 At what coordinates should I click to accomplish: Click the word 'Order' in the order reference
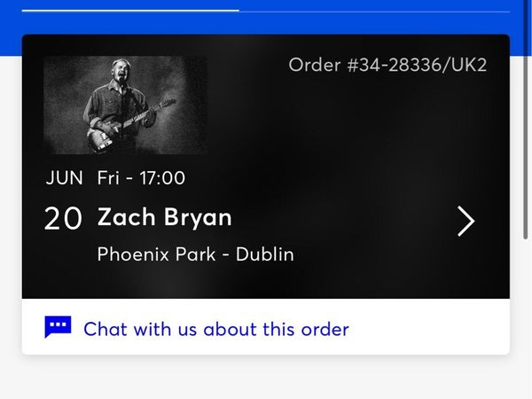[x=315, y=65]
